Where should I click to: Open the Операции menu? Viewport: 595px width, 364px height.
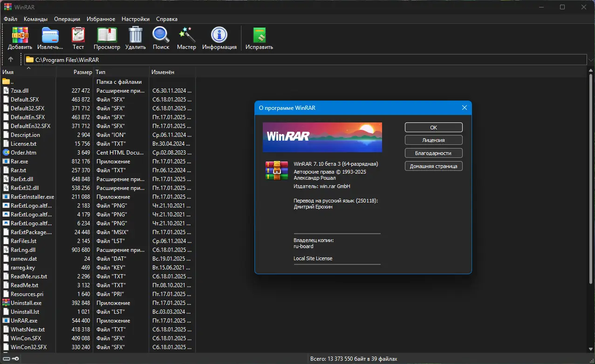tap(67, 19)
